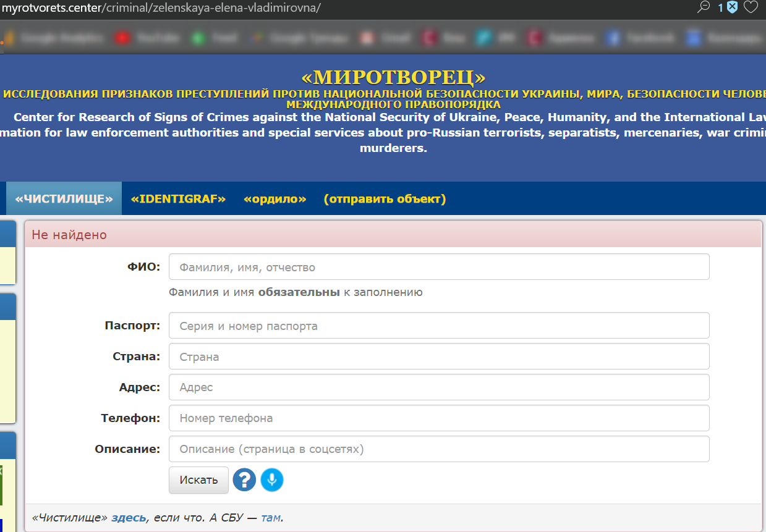The width and height of the screenshot is (766, 532).
Task: Switch to the «ЧИСТИЛИЩЕ» tab
Action: pos(64,199)
